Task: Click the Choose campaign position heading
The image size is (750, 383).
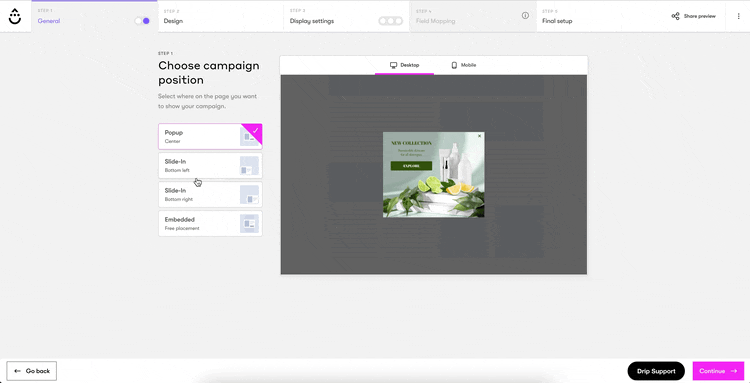Action: pyautogui.click(x=209, y=73)
